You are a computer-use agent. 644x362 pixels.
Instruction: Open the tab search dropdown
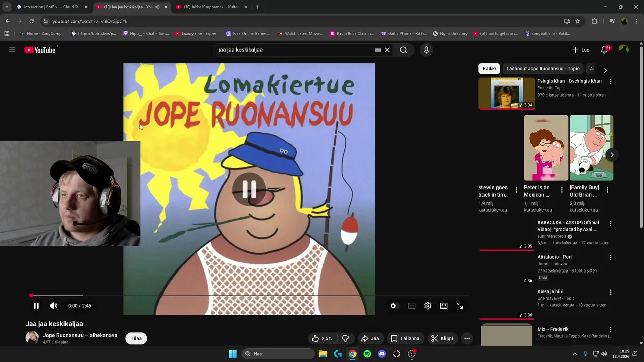pos(6,7)
